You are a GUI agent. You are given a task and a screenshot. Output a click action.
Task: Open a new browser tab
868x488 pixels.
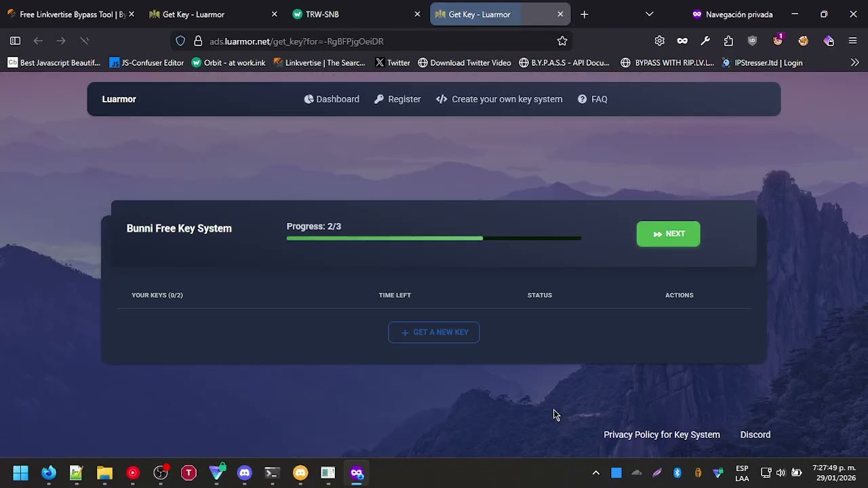[x=585, y=14]
